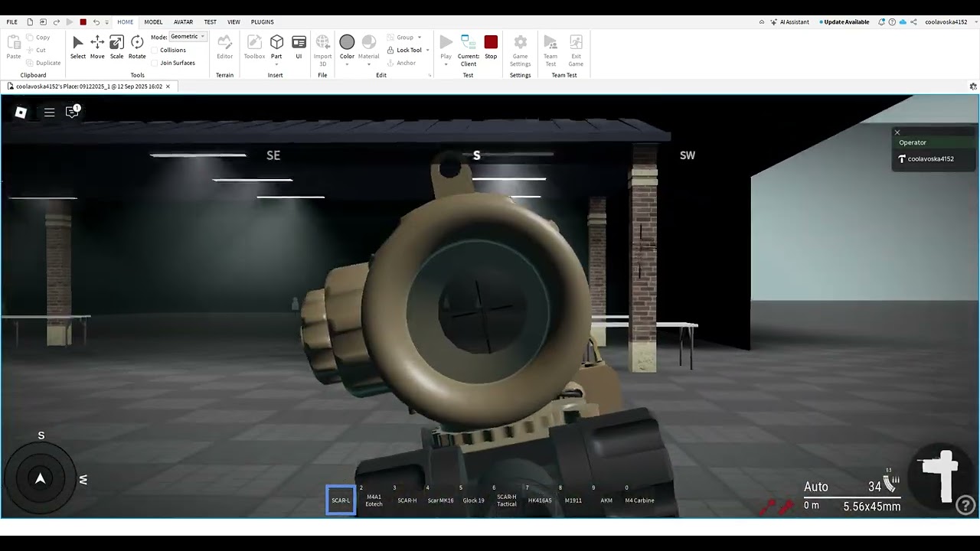Select the Select tool in Tools

pos(77,47)
